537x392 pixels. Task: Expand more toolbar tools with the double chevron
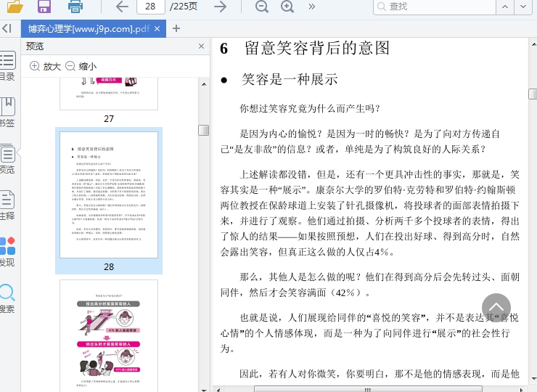tap(311, 7)
